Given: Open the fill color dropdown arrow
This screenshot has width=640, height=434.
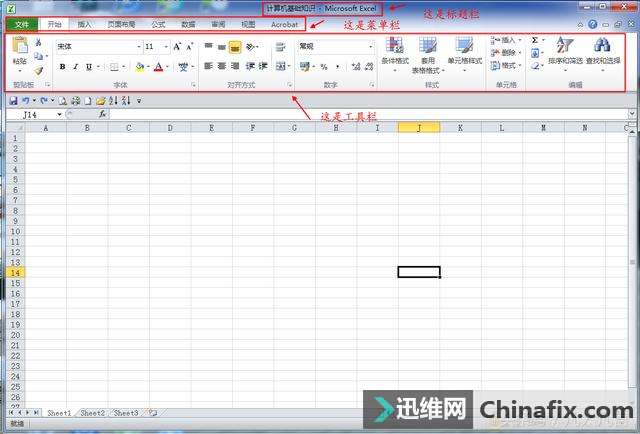Looking at the screenshot, I should point(148,67).
